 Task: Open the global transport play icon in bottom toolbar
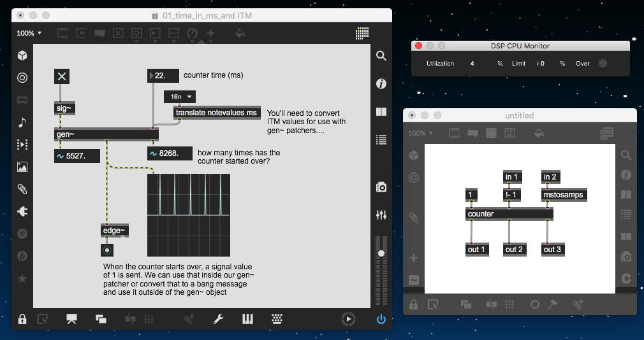pyautogui.click(x=348, y=319)
